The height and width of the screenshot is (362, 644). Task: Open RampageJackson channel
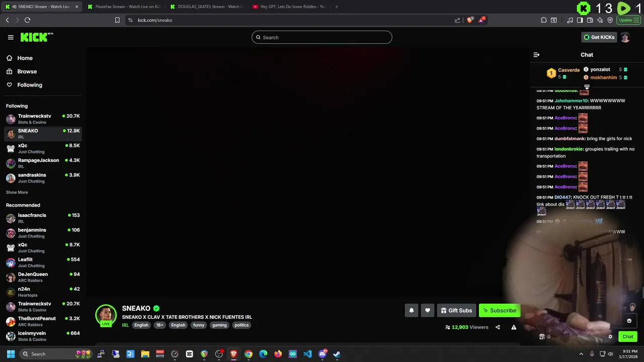(x=42, y=163)
